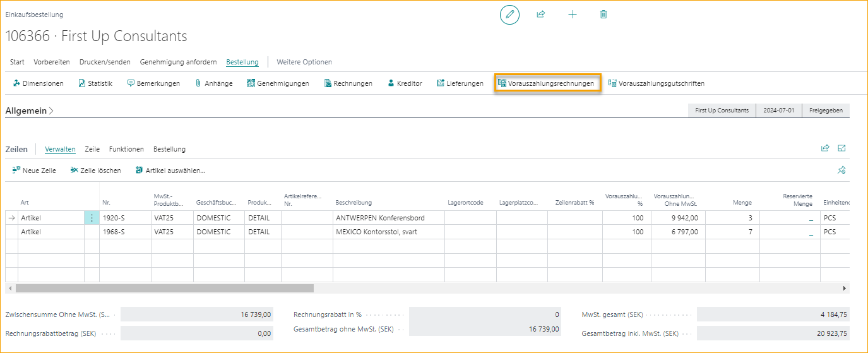
Task: Expand the Allgemein section
Action: 30,111
